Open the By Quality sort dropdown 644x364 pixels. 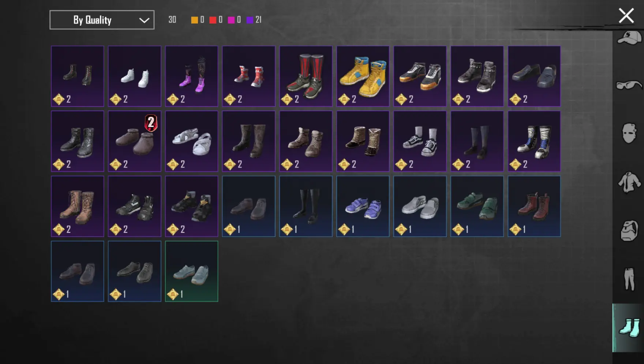102,20
